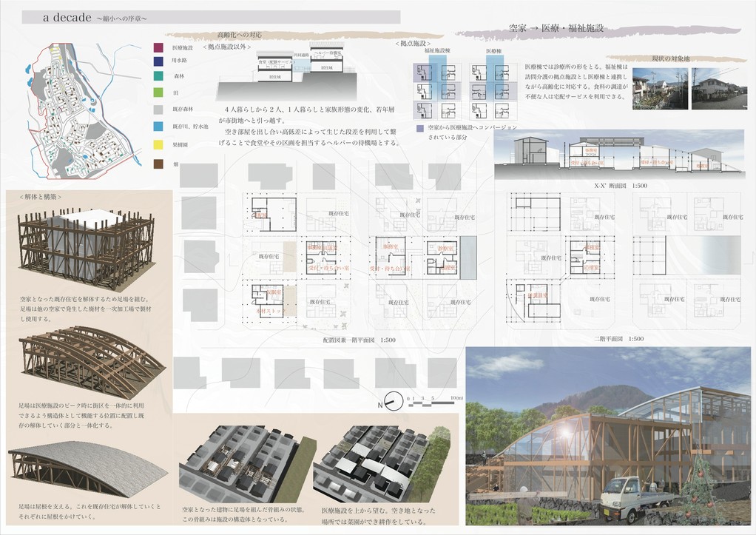
Task: Open the left photo of the current site
Action: pos(659,89)
